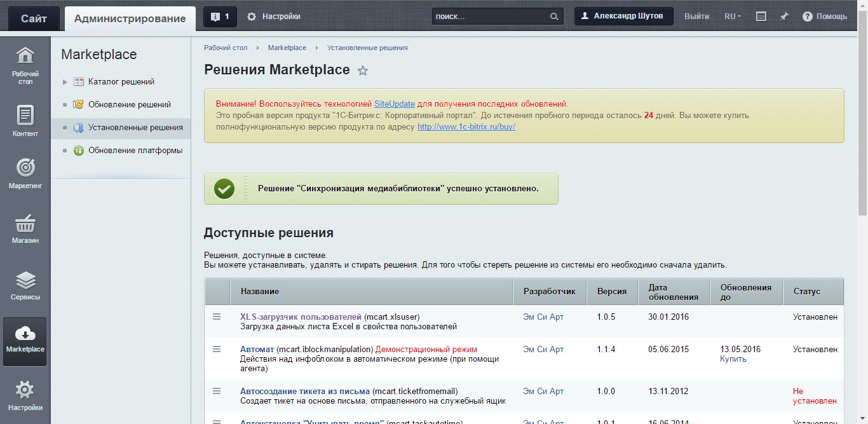Click version 1.0.5 cell
This screenshot has height=424, width=868.
pyautogui.click(x=606, y=317)
